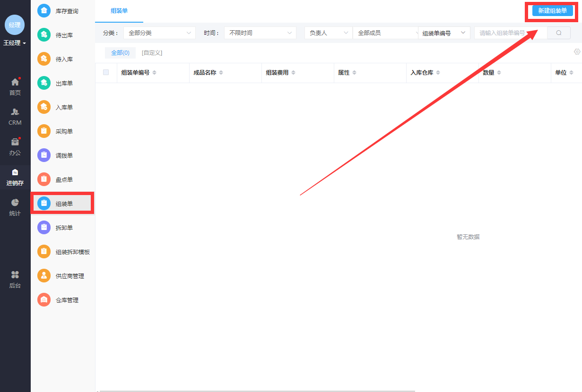Click the 新建组装单 button
This screenshot has width=582, height=392.
552,10
